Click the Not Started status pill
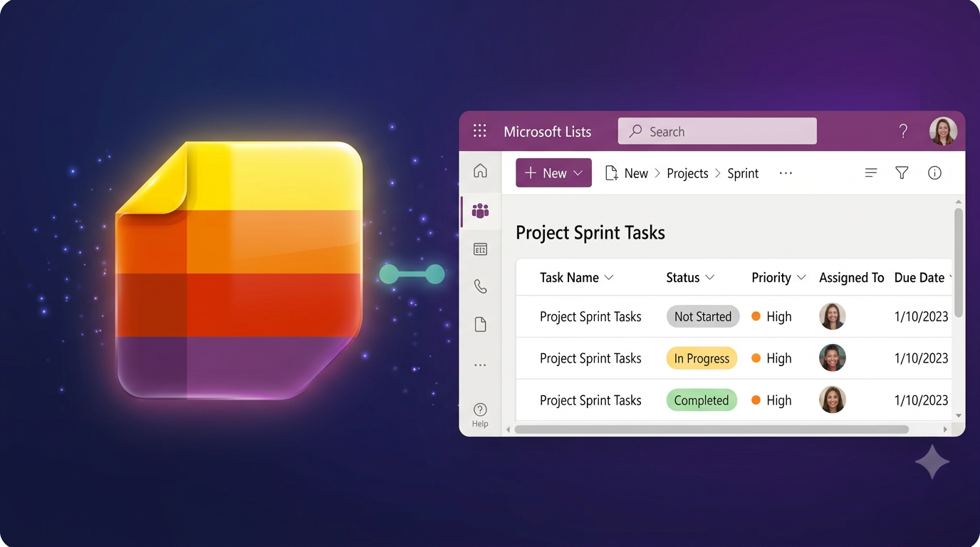This screenshot has height=547, width=980. click(x=703, y=317)
